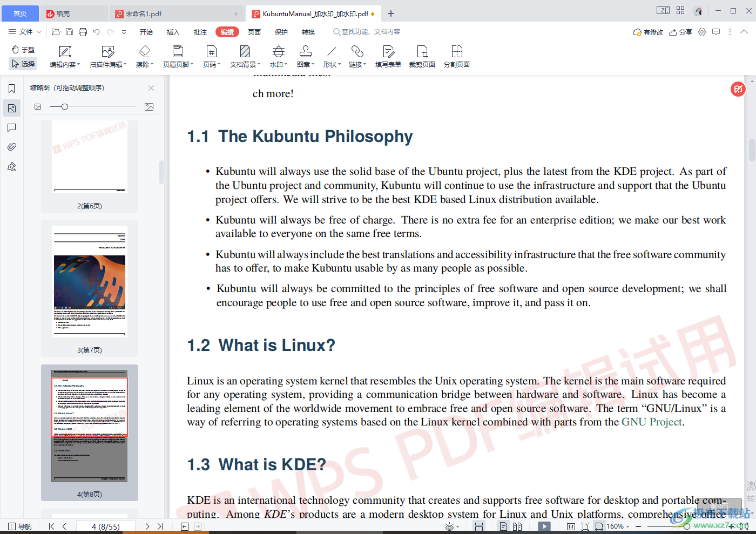
Task: Switch to the 插入 ribbon tab
Action: (173, 32)
